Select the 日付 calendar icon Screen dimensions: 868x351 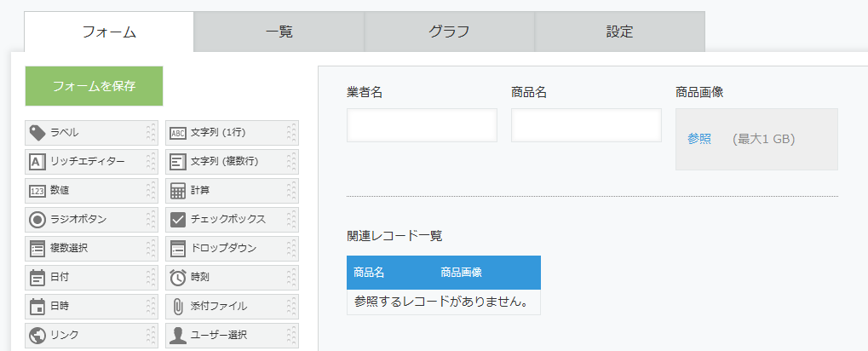point(37,278)
